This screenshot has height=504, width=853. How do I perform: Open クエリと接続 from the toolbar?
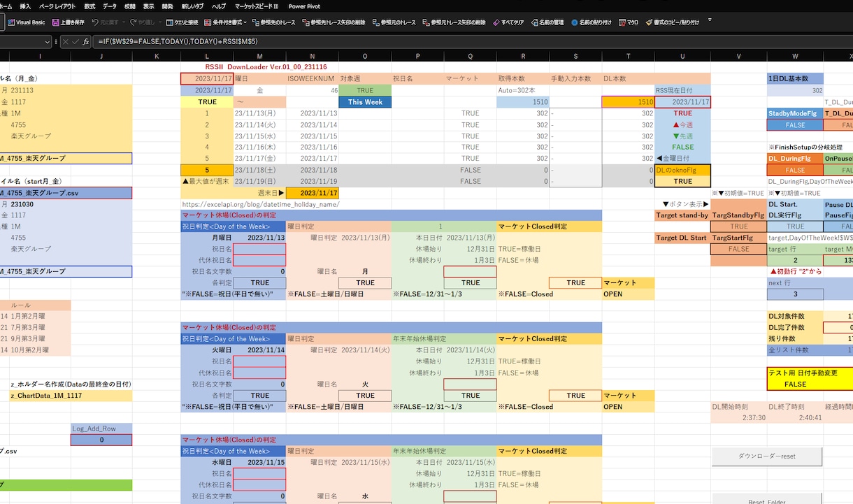click(181, 22)
